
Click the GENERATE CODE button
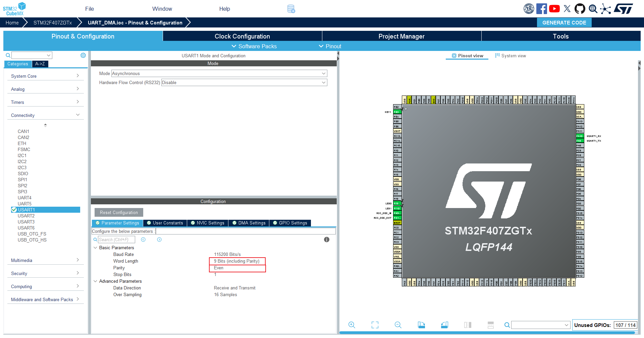(564, 23)
